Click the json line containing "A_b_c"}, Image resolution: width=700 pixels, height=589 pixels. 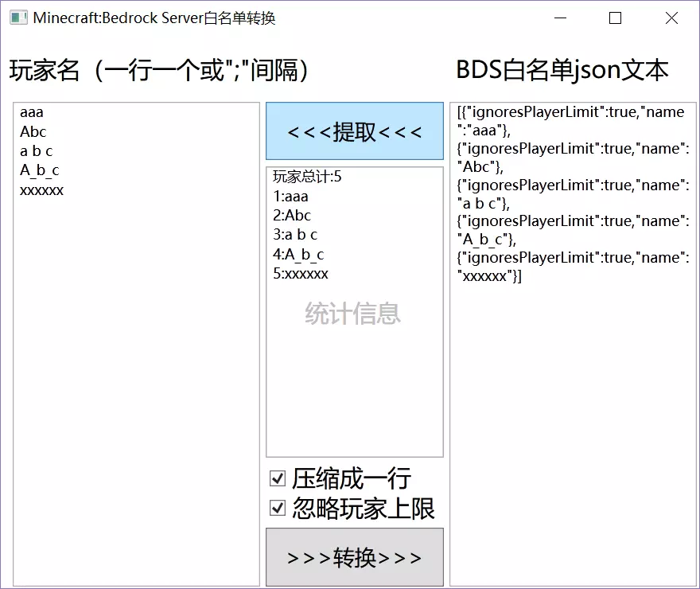tap(487, 240)
